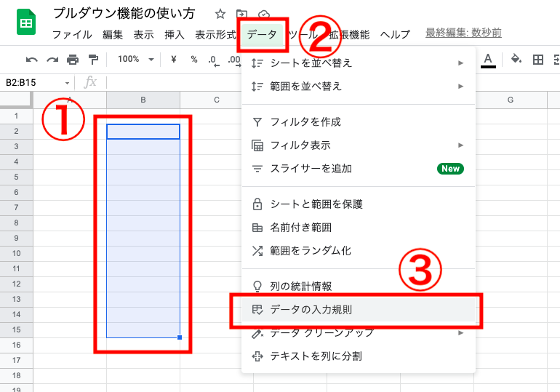Screen dimensions: 560x392
Task: Click the move to folder icon
Action: click(241, 14)
